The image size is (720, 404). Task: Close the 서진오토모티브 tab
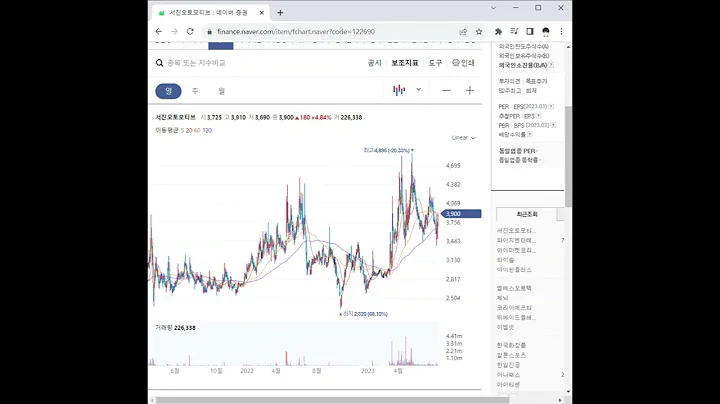262,13
